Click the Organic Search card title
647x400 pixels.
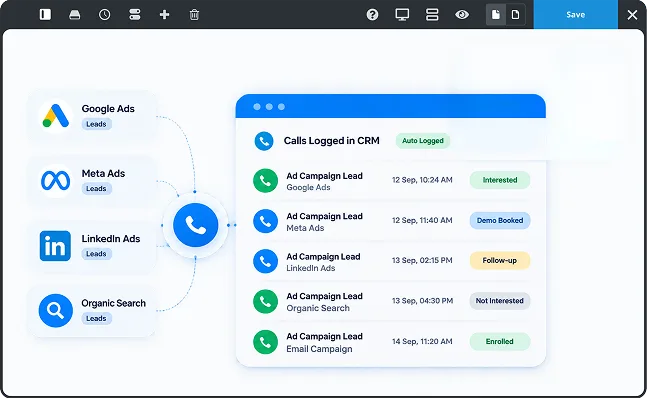coord(113,303)
